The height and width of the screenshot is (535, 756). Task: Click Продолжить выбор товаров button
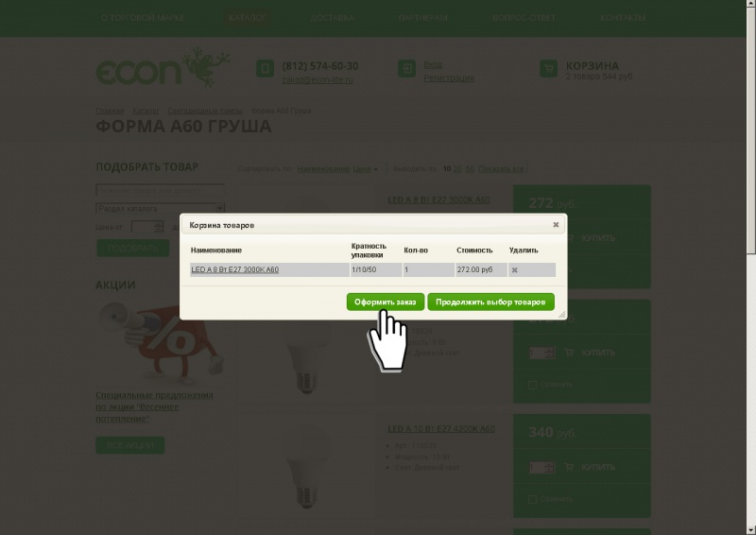pos(490,302)
